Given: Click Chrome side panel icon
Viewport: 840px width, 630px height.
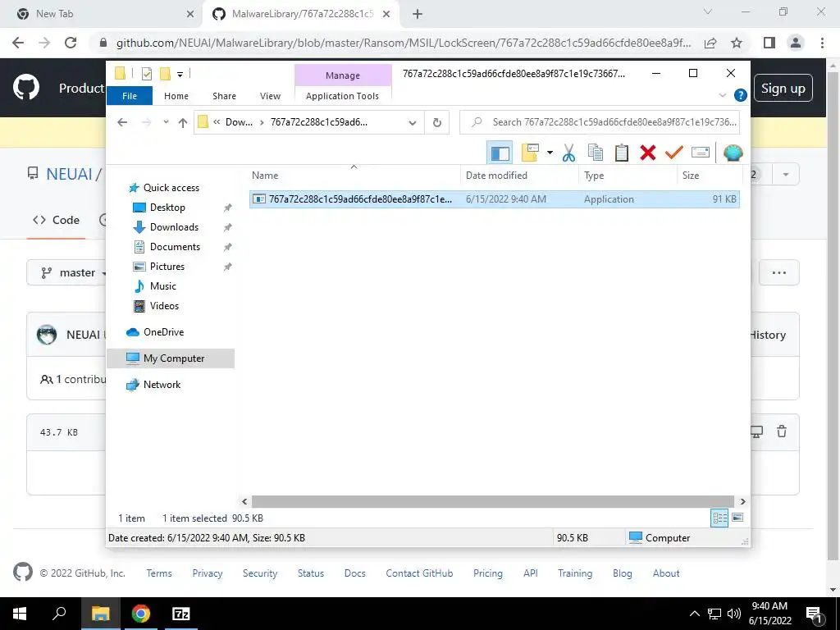Looking at the screenshot, I should click(x=769, y=43).
